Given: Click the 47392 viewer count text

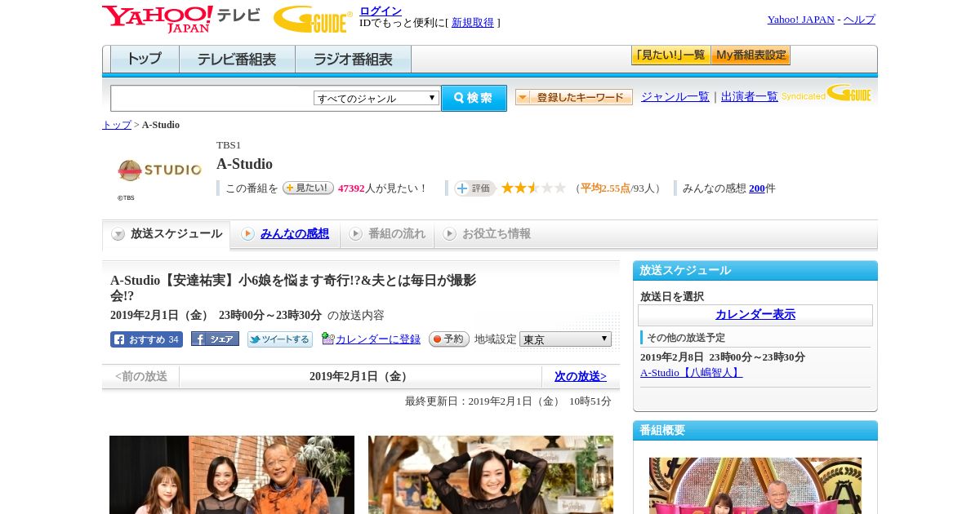Looking at the screenshot, I should 351,188.
